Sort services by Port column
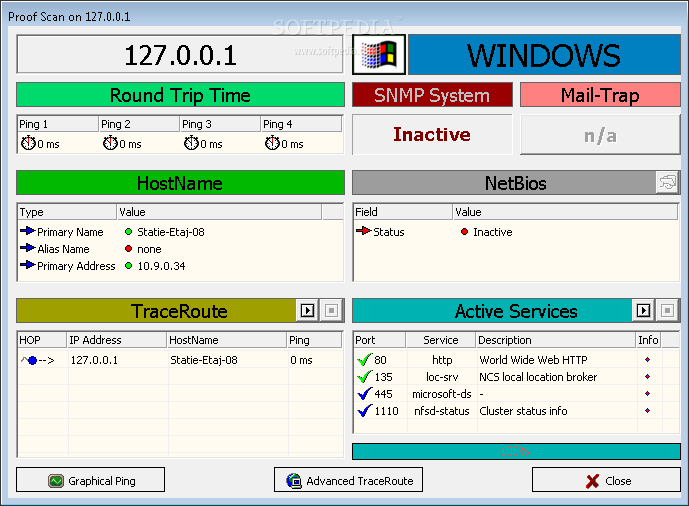The width and height of the screenshot is (689, 506). click(x=380, y=340)
